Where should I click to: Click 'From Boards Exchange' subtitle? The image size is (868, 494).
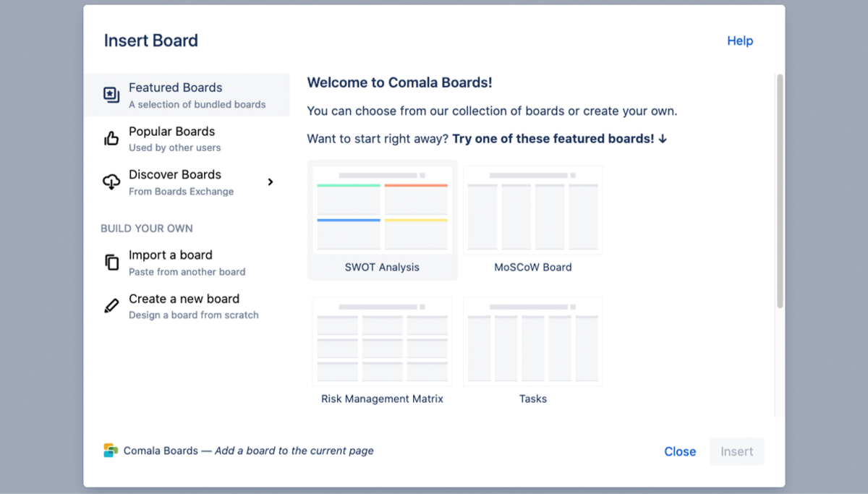pos(182,192)
